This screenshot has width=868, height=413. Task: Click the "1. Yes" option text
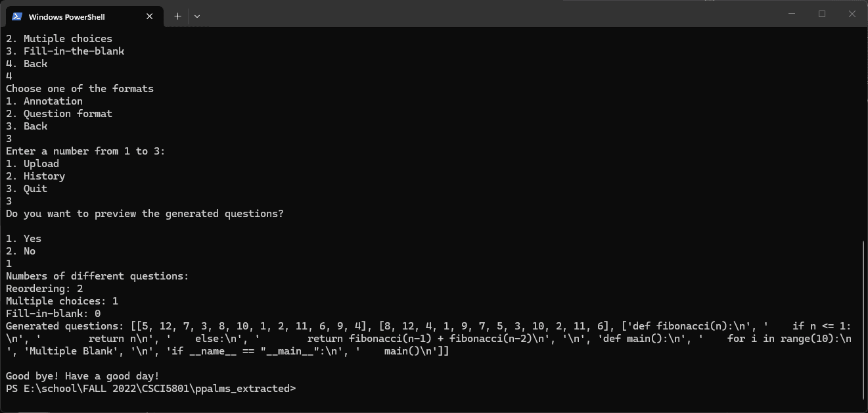click(x=24, y=239)
